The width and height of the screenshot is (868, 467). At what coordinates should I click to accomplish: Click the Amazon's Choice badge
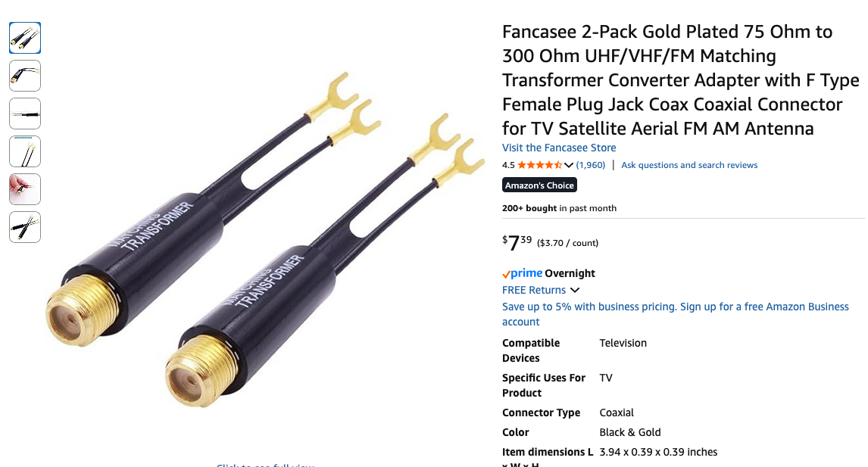(x=540, y=185)
